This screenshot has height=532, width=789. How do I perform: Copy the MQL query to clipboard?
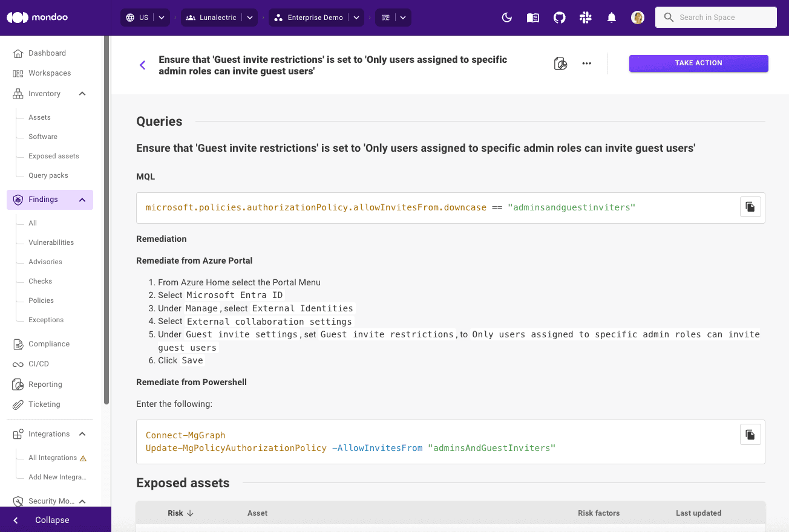750,207
